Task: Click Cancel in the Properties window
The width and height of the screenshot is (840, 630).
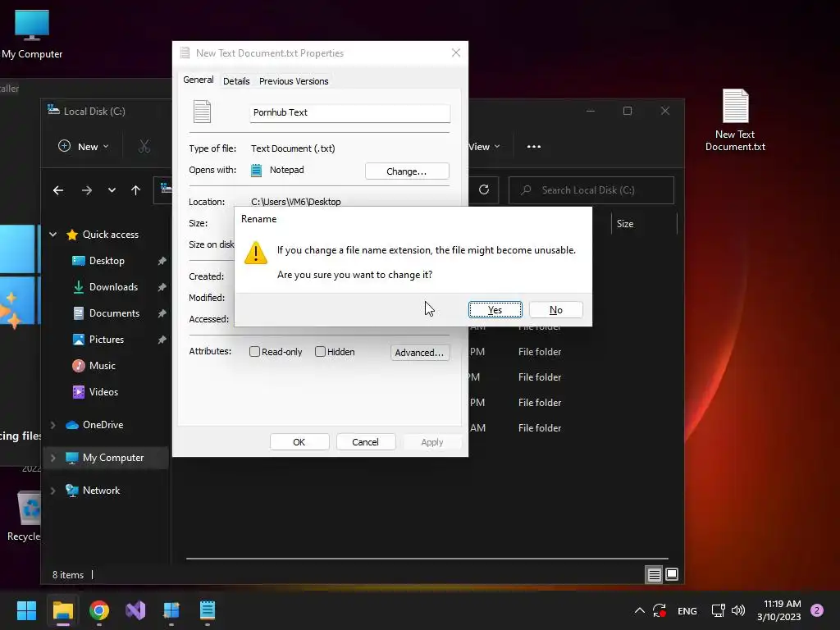Action: (365, 442)
